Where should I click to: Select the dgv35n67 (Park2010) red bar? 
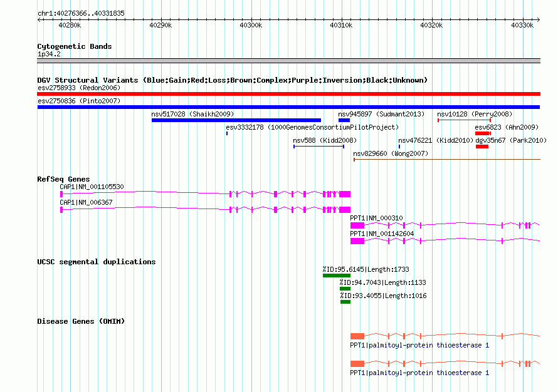482,147
